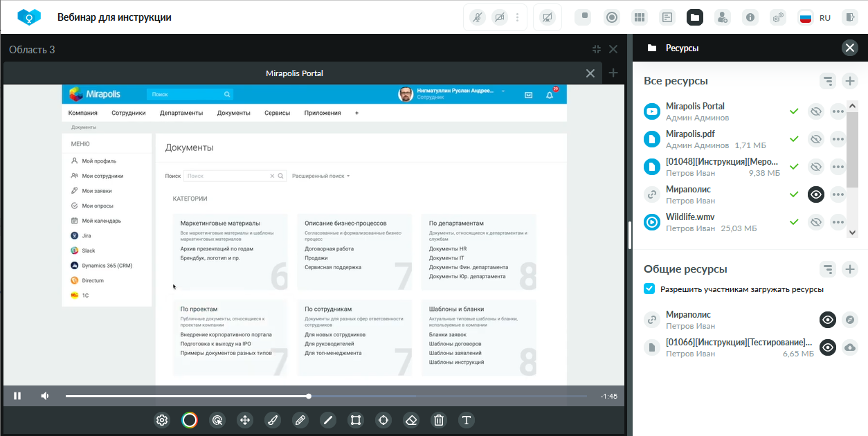Show the Mirapolis Portal resource via its eye icon
The height and width of the screenshot is (436, 868).
pyautogui.click(x=816, y=111)
